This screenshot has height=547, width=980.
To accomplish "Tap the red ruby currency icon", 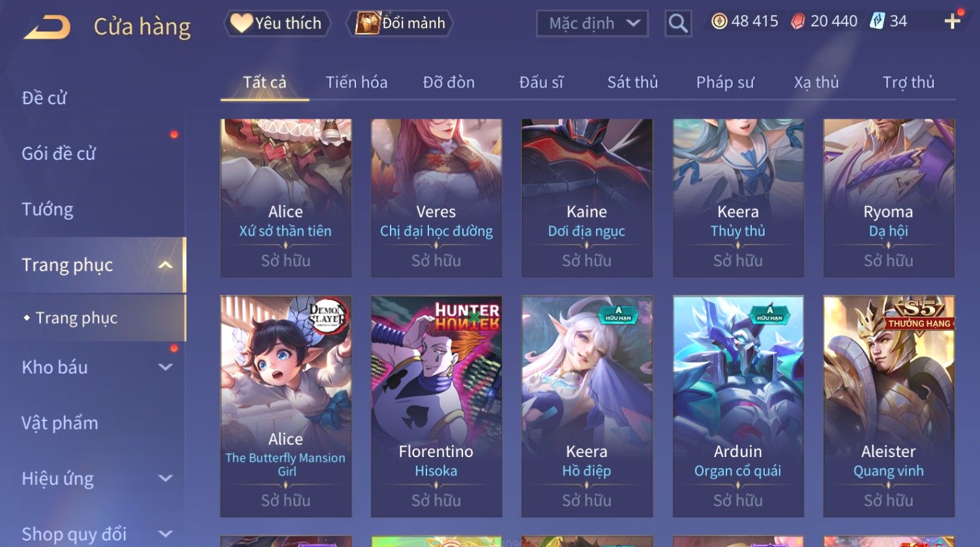I will (x=798, y=22).
